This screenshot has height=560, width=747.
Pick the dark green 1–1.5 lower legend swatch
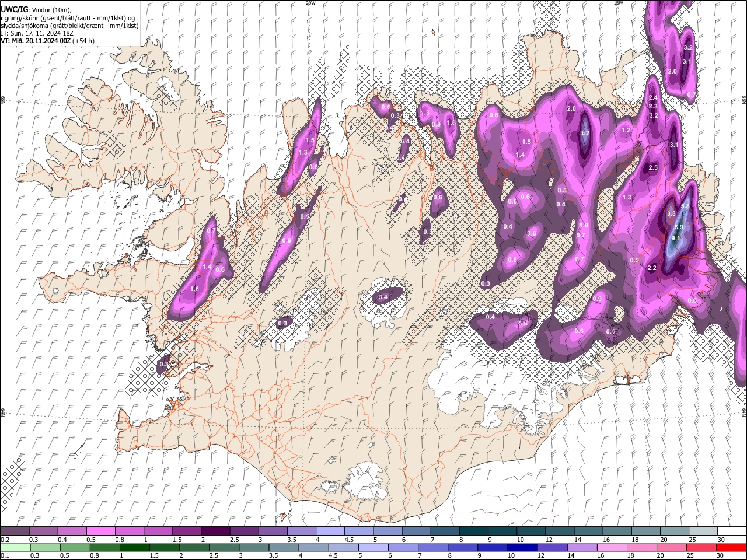(x=134, y=547)
